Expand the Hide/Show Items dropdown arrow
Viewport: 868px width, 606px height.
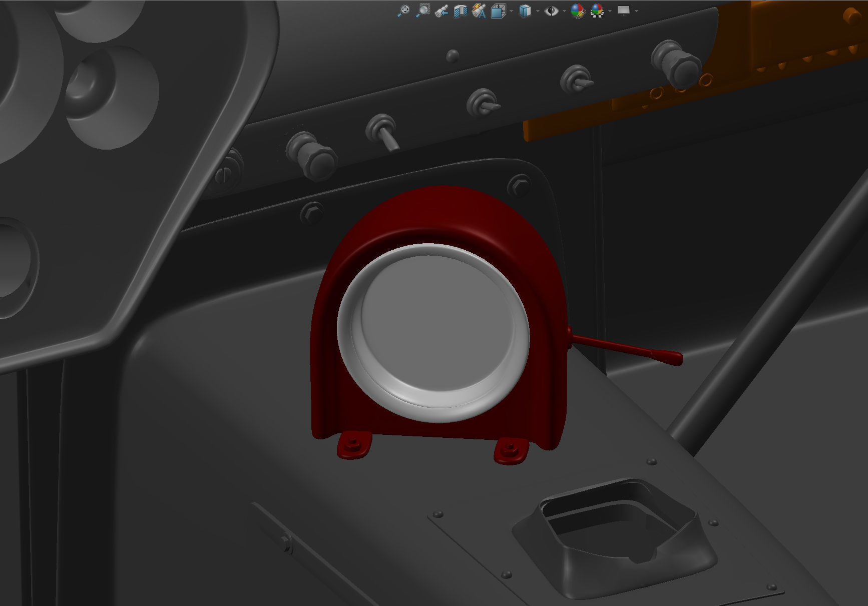pos(564,11)
